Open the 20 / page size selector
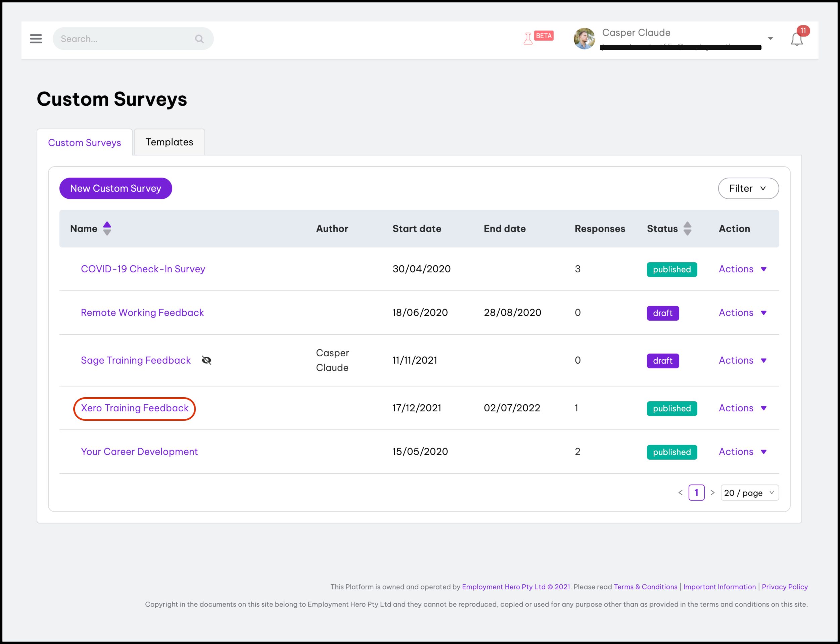The width and height of the screenshot is (840, 644). (749, 493)
